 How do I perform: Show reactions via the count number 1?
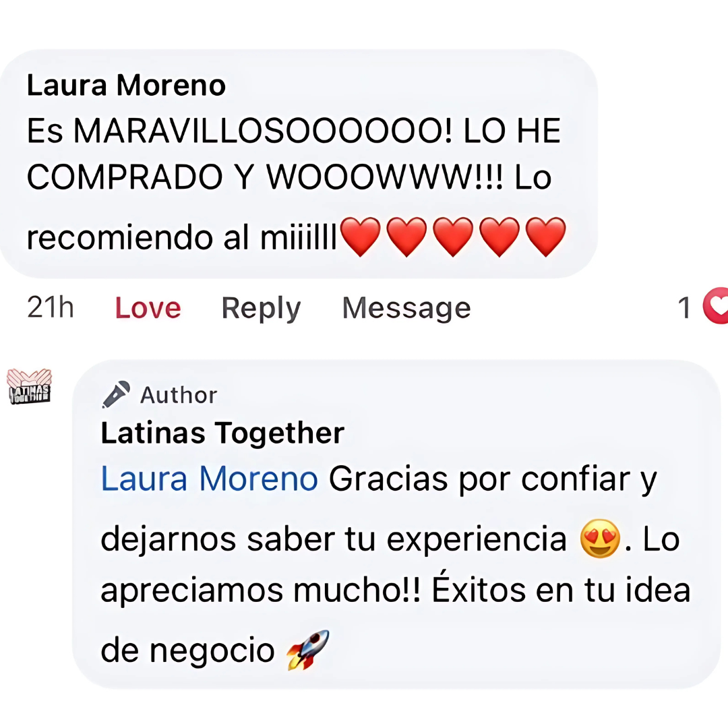pyautogui.click(x=684, y=308)
